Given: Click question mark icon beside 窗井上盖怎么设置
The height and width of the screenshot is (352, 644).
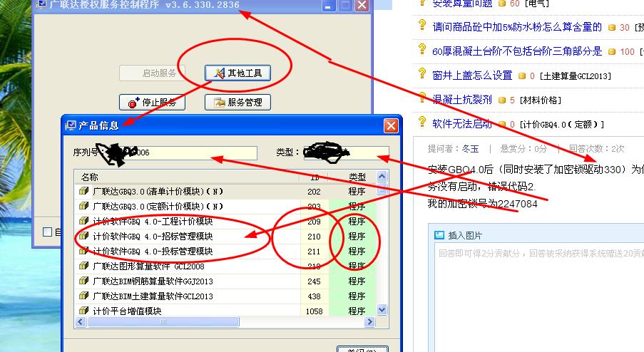Looking at the screenshot, I should pyautogui.click(x=421, y=74).
